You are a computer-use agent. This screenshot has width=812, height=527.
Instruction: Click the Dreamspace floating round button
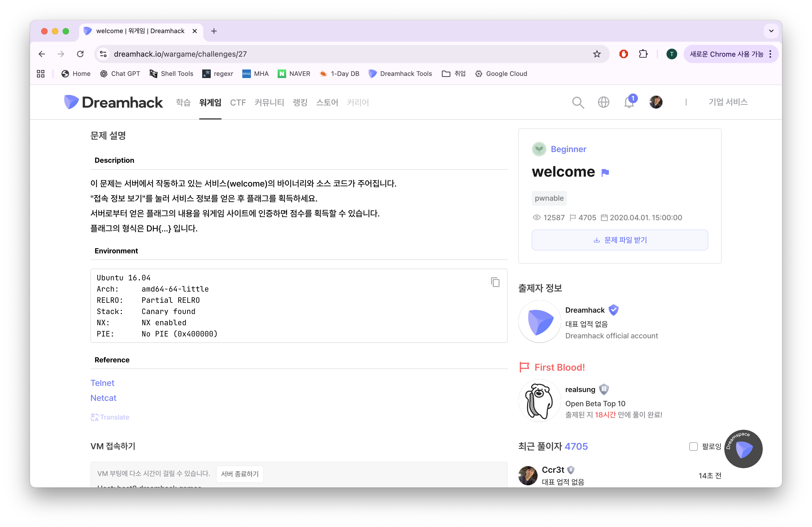[743, 449]
